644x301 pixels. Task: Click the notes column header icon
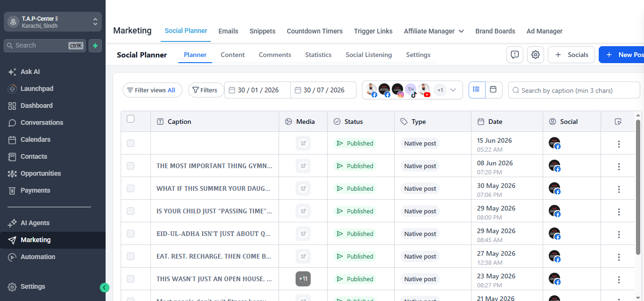(x=619, y=122)
